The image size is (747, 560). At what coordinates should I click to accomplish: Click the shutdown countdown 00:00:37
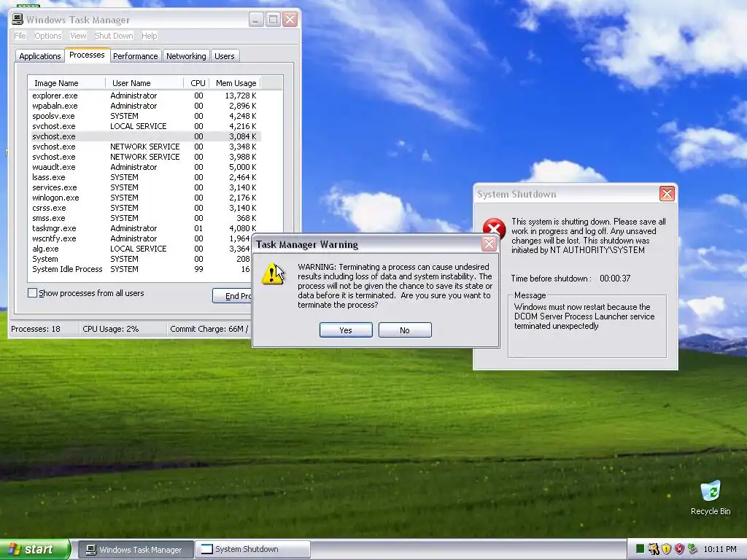pos(615,279)
